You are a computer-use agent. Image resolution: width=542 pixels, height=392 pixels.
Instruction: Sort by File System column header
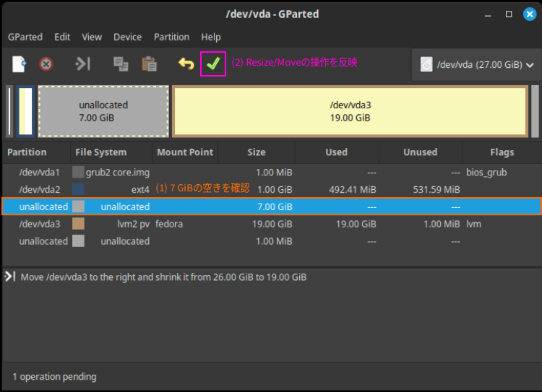pyautogui.click(x=111, y=152)
